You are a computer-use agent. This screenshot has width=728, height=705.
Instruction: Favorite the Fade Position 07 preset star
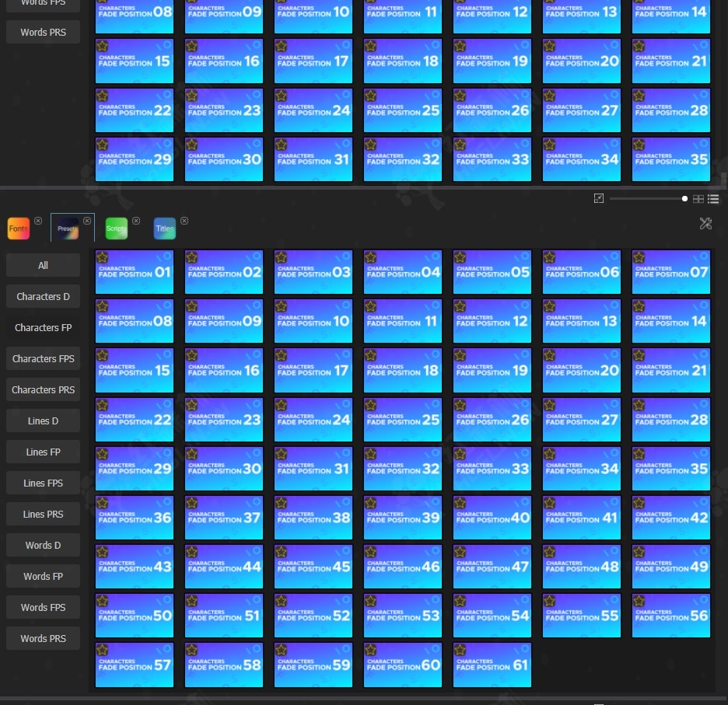(x=639, y=257)
